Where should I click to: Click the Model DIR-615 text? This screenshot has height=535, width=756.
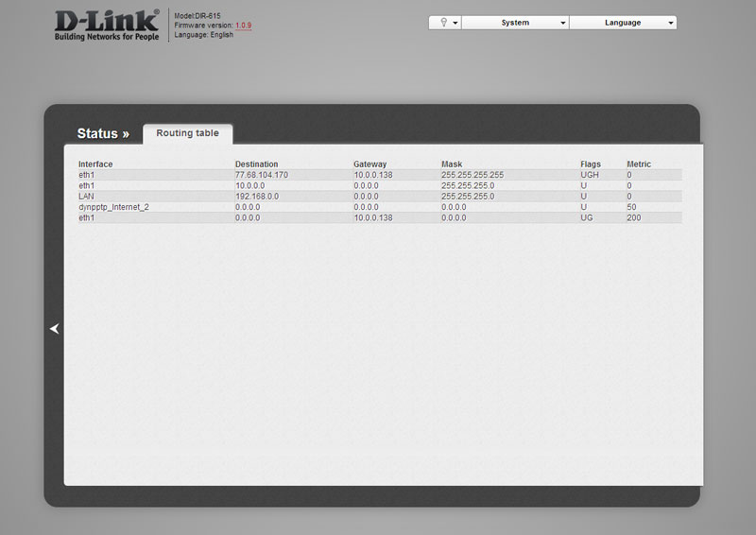pyautogui.click(x=198, y=16)
